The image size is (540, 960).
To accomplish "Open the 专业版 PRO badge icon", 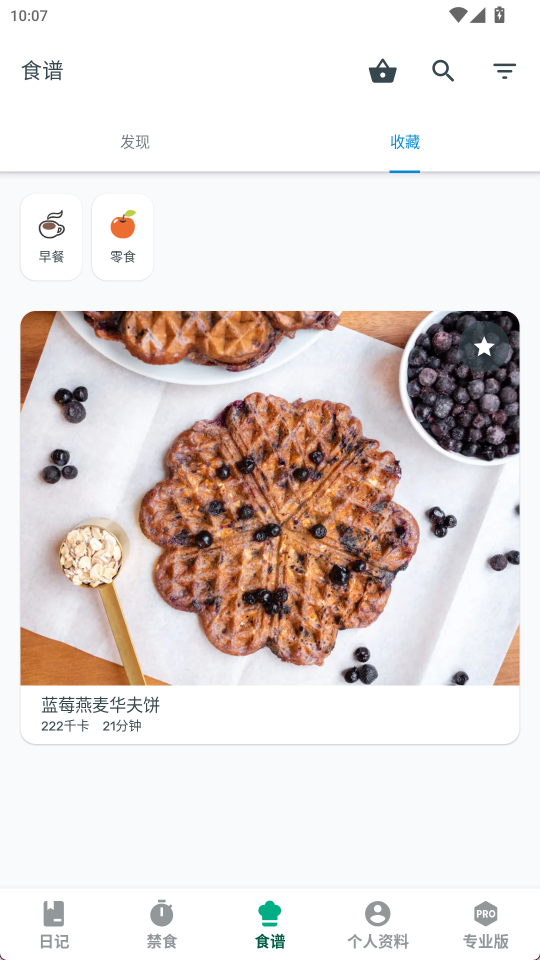I will (486, 913).
